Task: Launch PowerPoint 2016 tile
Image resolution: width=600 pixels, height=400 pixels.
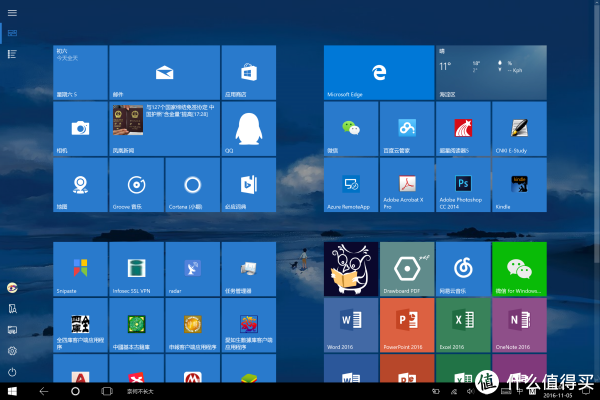Action: point(407,325)
